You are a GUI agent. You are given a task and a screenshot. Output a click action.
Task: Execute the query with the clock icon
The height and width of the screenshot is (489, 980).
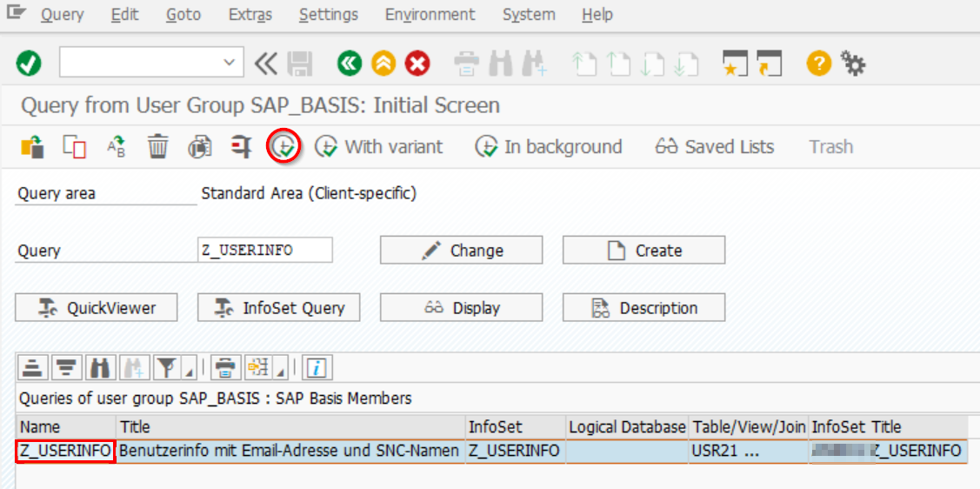pos(283,146)
